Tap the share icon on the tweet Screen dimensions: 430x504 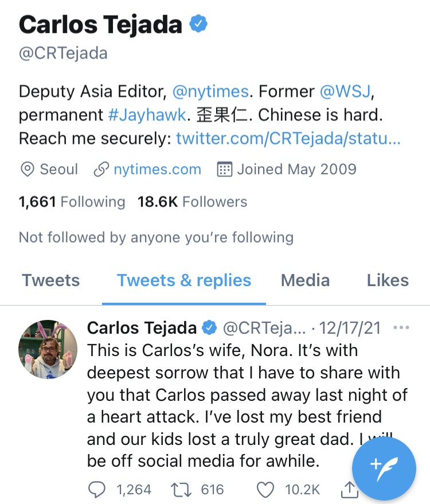tap(349, 489)
